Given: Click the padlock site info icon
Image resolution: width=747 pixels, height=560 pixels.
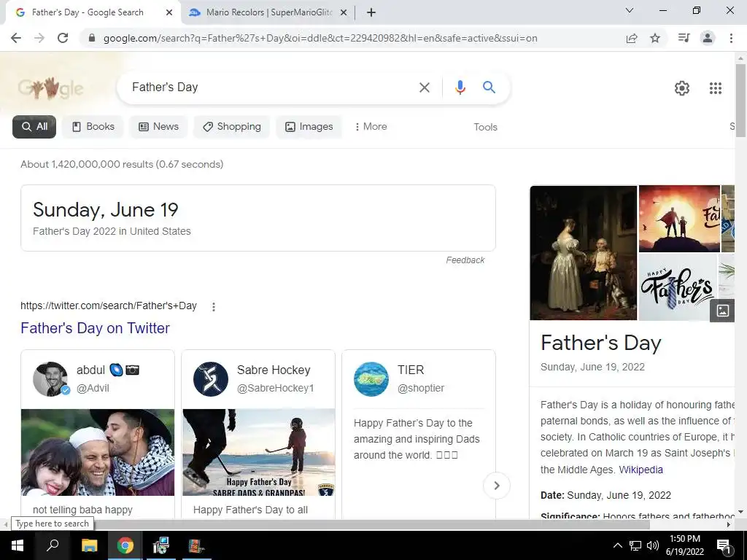Looking at the screenshot, I should coord(92,38).
